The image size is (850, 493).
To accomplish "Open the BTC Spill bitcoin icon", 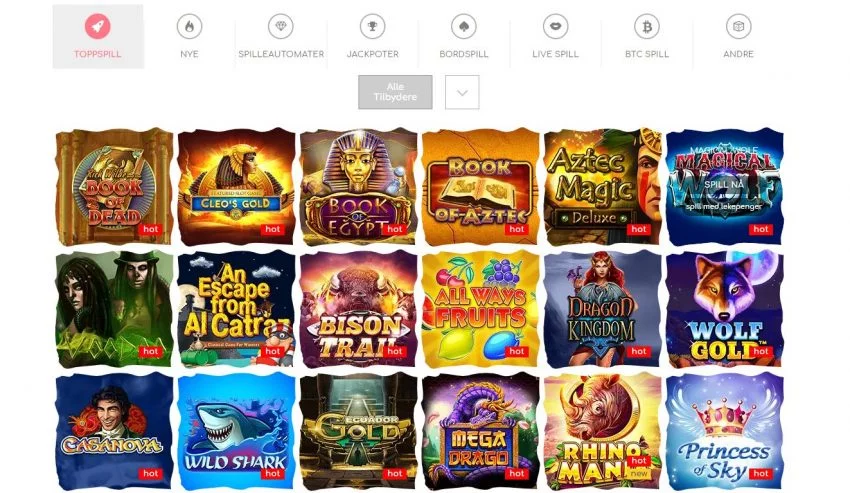I will click(647, 26).
